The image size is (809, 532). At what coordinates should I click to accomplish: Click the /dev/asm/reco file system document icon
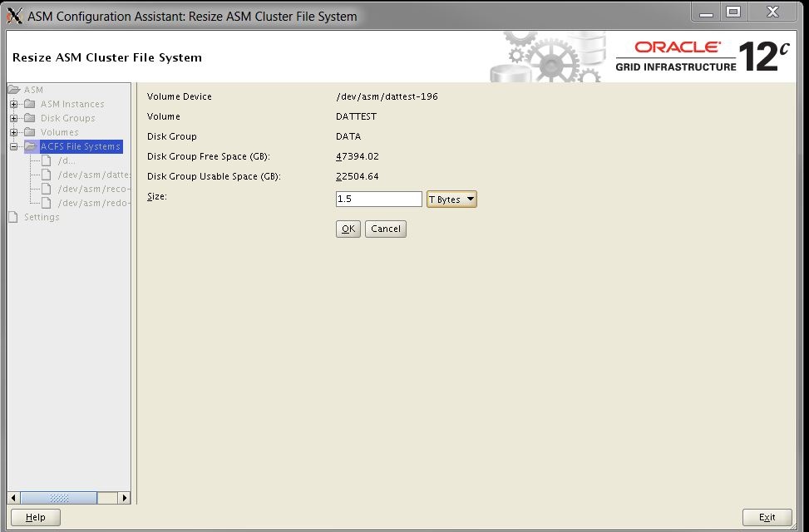(47, 189)
